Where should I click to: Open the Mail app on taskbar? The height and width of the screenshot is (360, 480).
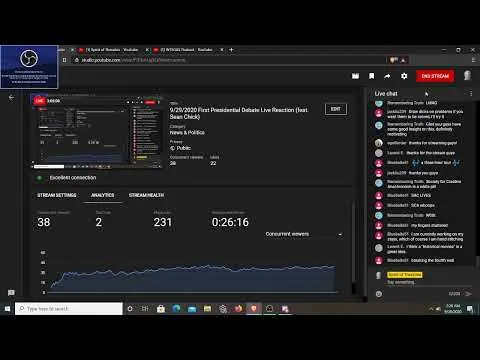pos(192,309)
